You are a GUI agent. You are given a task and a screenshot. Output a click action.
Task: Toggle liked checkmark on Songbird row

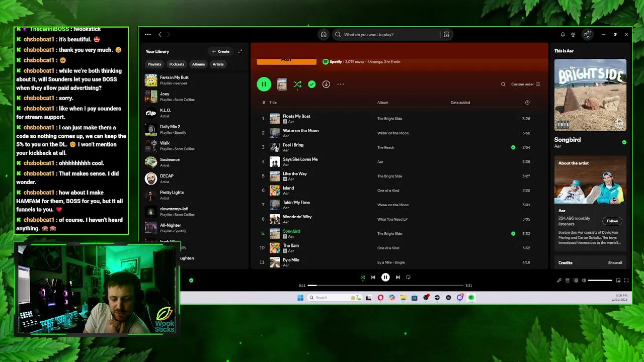[x=513, y=234]
